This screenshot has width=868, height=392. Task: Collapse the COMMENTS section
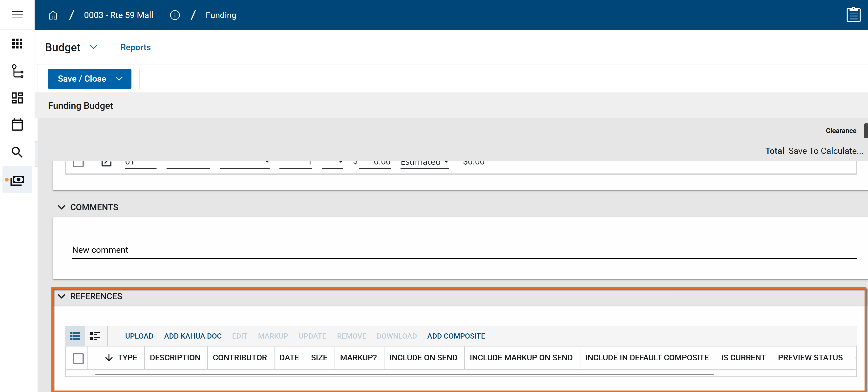pos(61,207)
